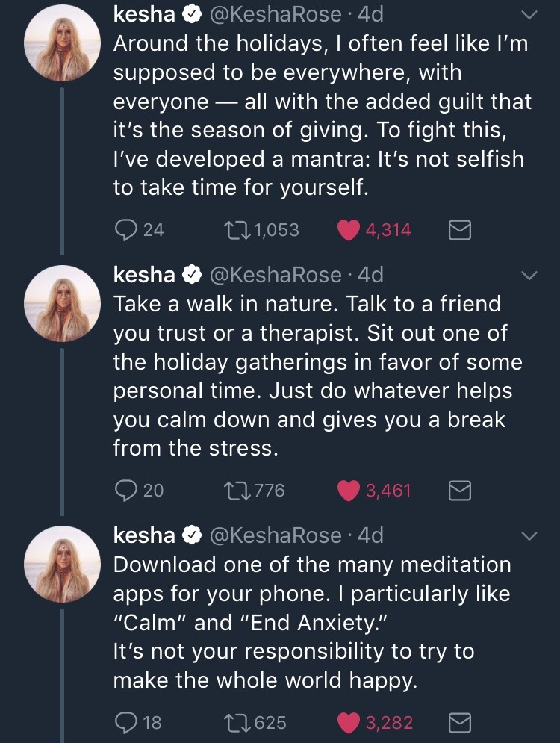Share first tweet via direct message envelope
Viewport: 560px width, 743px height.
coord(459,231)
